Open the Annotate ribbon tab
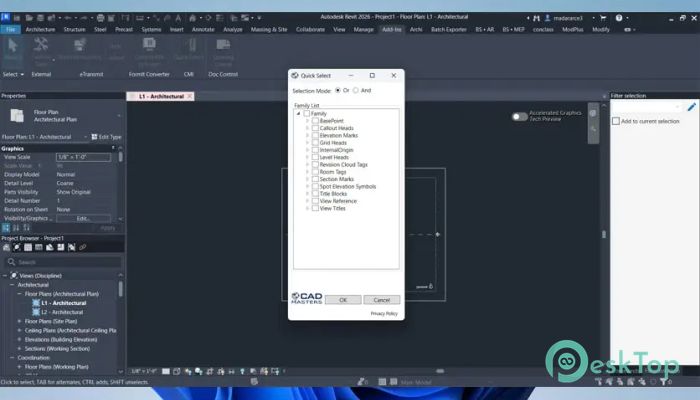 [x=203, y=29]
